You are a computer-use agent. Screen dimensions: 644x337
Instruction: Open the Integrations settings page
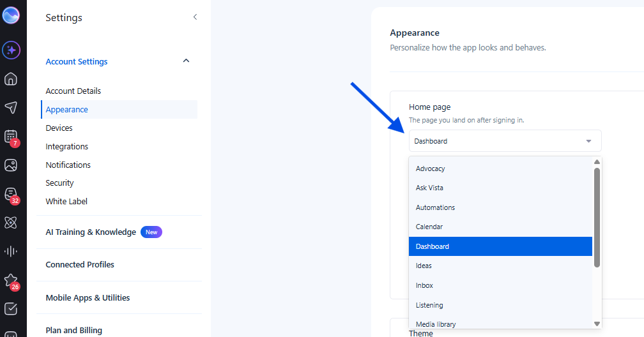pos(67,147)
